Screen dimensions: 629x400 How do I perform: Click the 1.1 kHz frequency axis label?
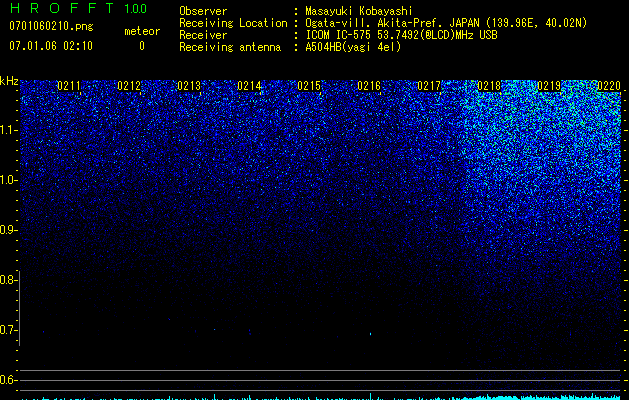[x=8, y=130]
